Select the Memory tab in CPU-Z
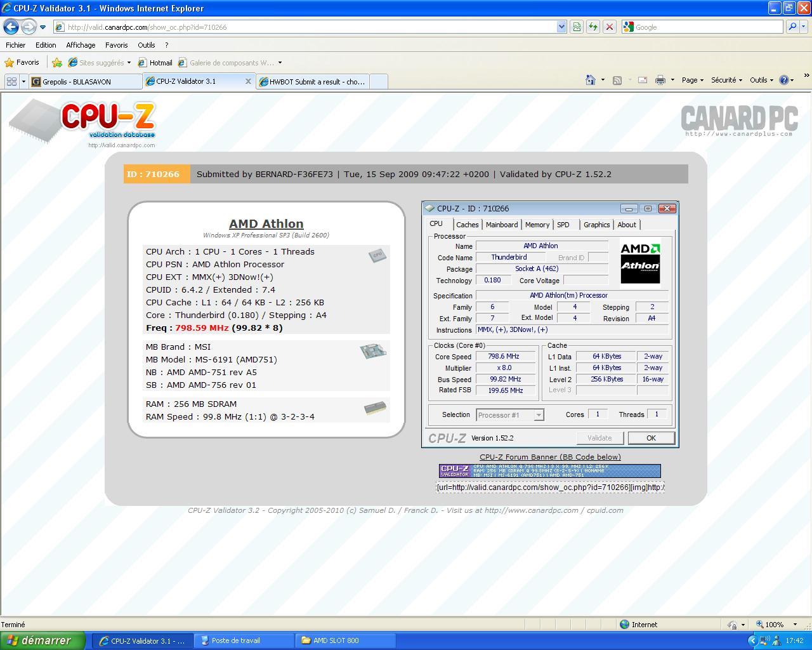Viewport: 812px width, 650px height. click(x=537, y=225)
